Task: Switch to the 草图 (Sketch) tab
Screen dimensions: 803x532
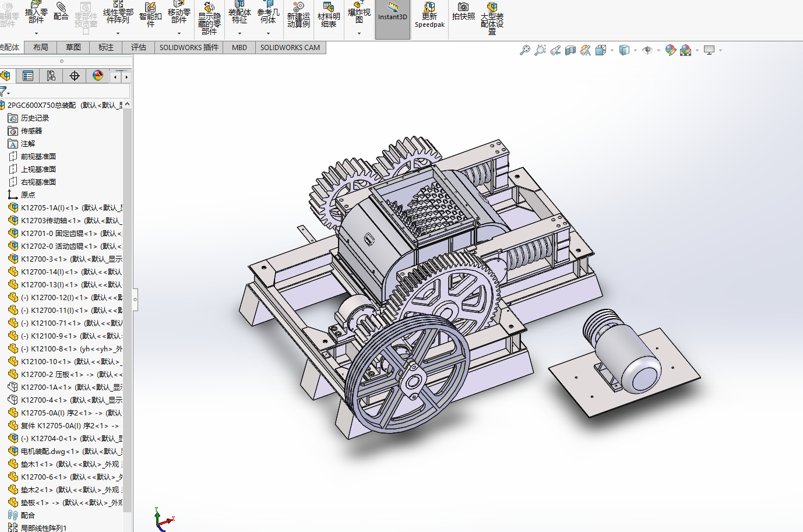Action: (73, 47)
